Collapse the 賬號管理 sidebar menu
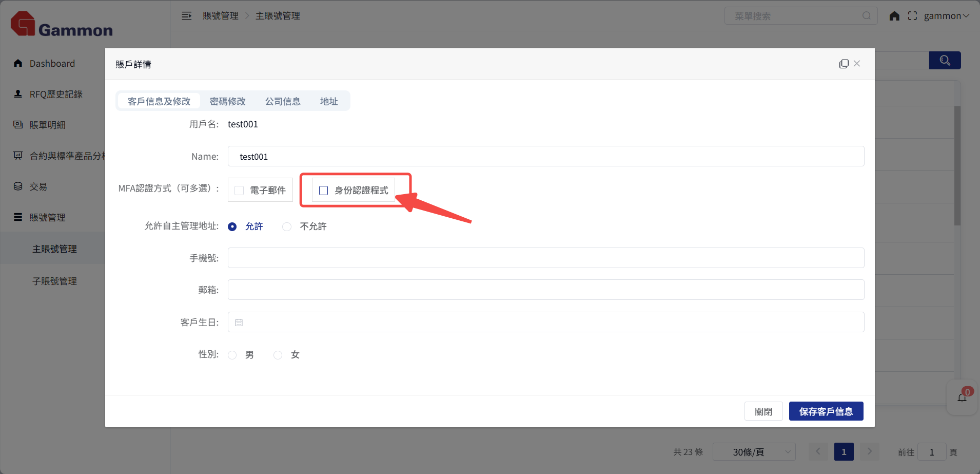Viewport: 980px width, 474px height. click(x=47, y=217)
